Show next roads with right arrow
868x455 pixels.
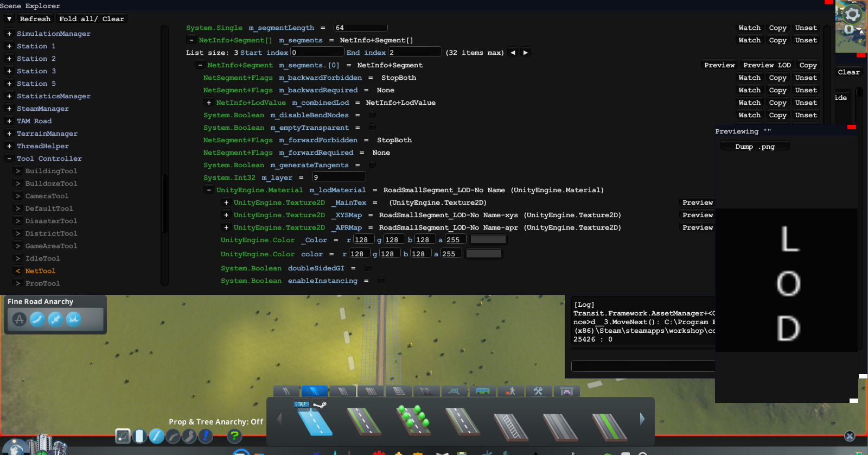click(x=642, y=419)
